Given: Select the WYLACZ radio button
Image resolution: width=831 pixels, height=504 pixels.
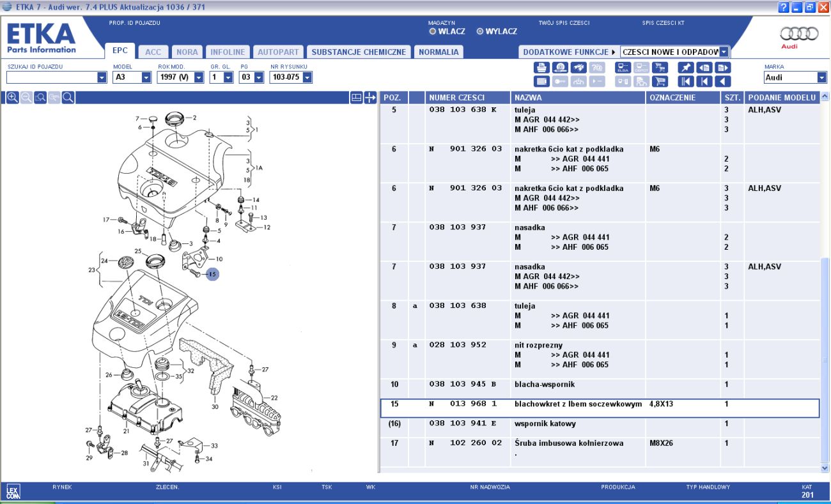Looking at the screenshot, I should point(480,31).
